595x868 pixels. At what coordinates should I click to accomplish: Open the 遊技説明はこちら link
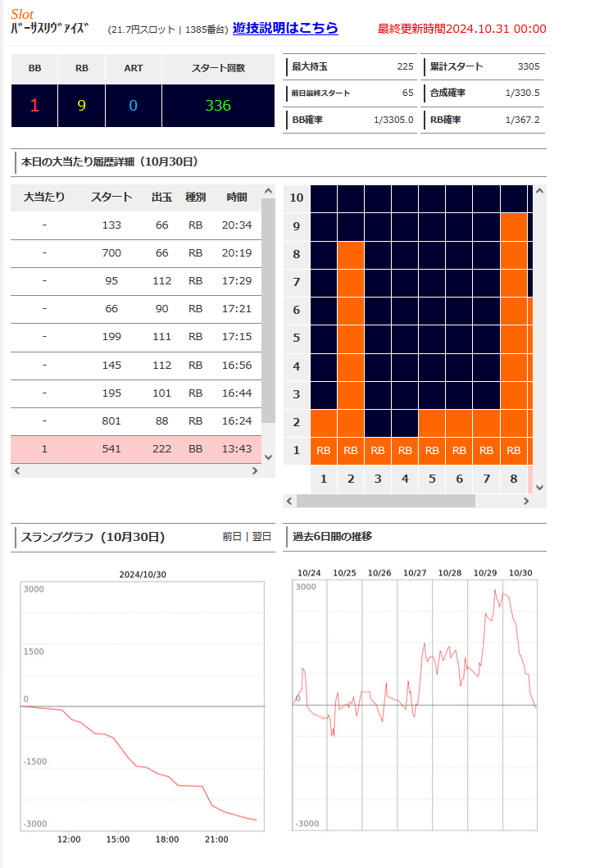[285, 28]
